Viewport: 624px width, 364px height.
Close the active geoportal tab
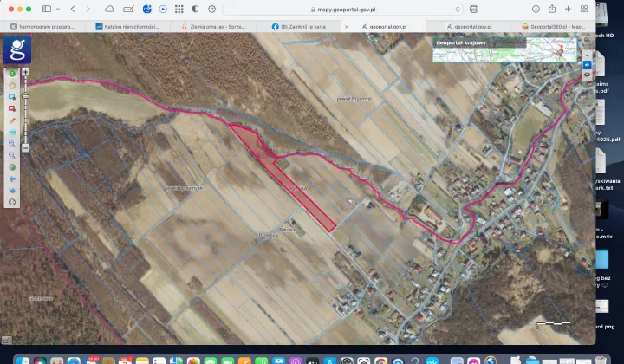[x=346, y=27]
